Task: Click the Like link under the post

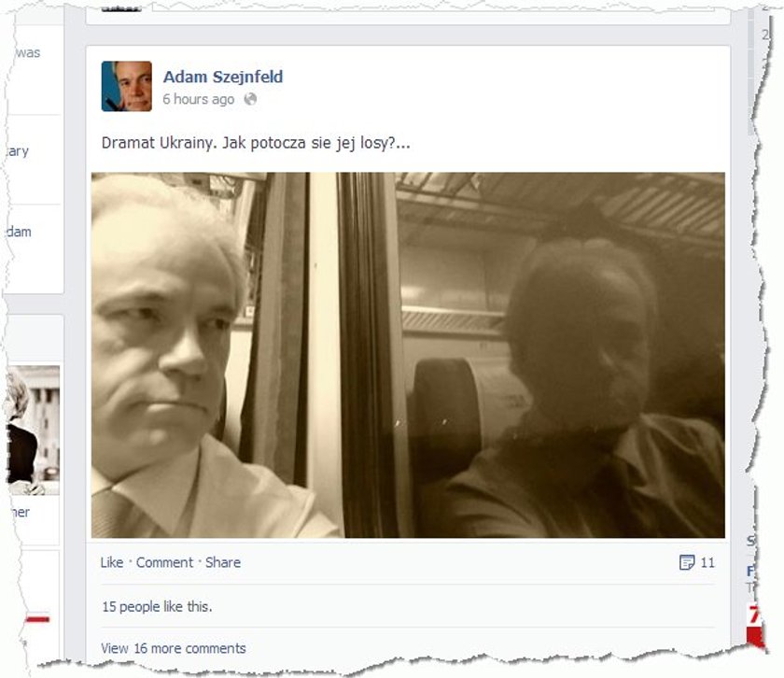Action: pos(111,562)
